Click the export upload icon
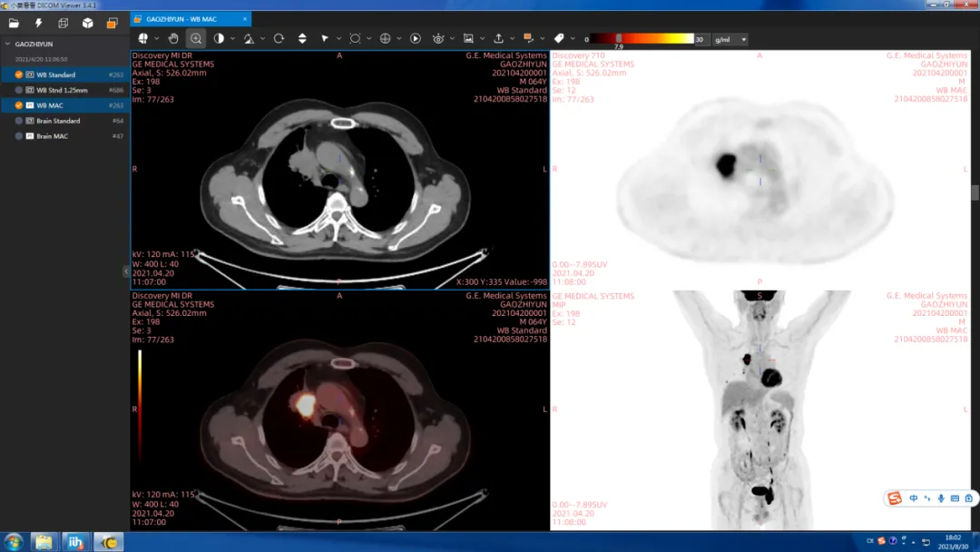This screenshot has height=552, width=980. pos(499,39)
